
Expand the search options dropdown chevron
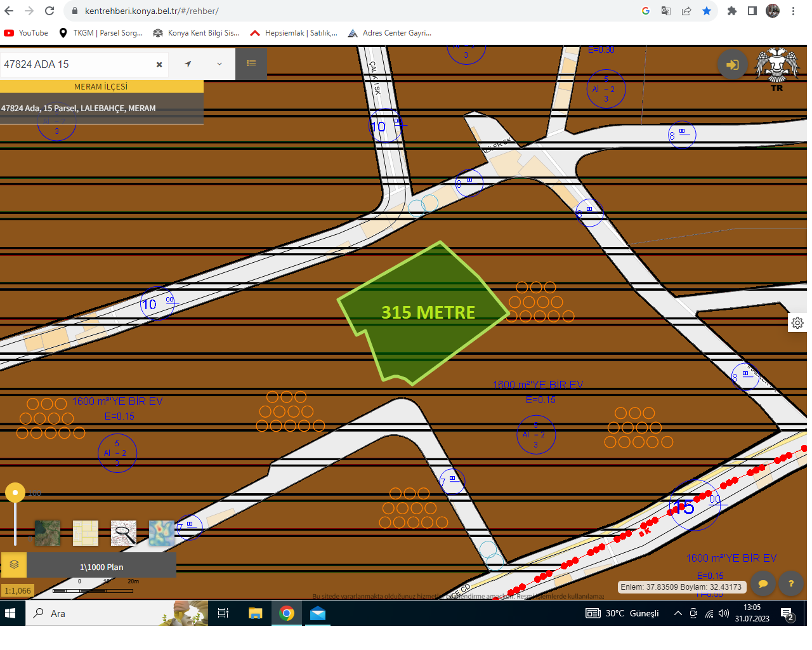coord(219,64)
